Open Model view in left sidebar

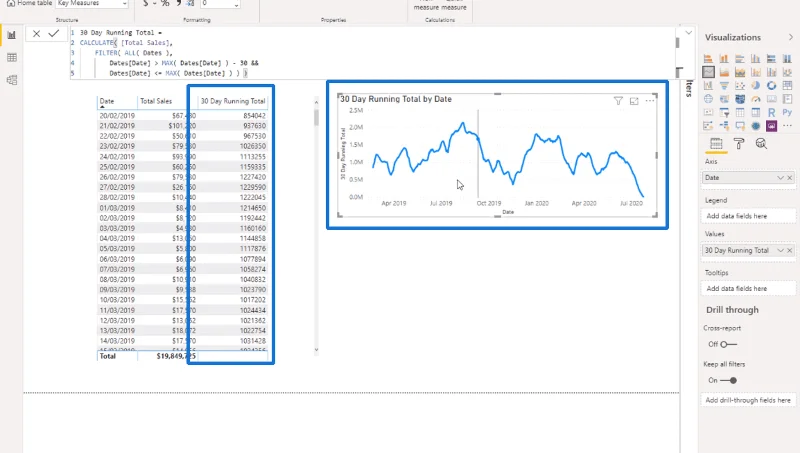coord(11,80)
